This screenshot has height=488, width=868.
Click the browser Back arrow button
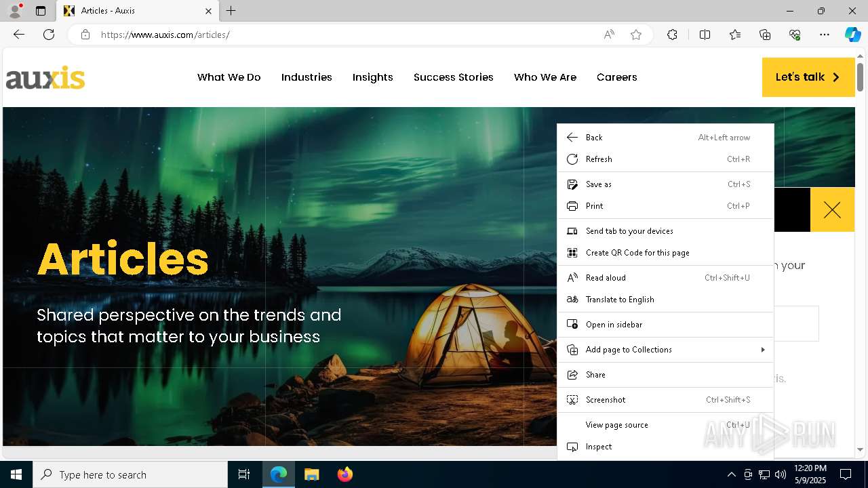point(19,35)
